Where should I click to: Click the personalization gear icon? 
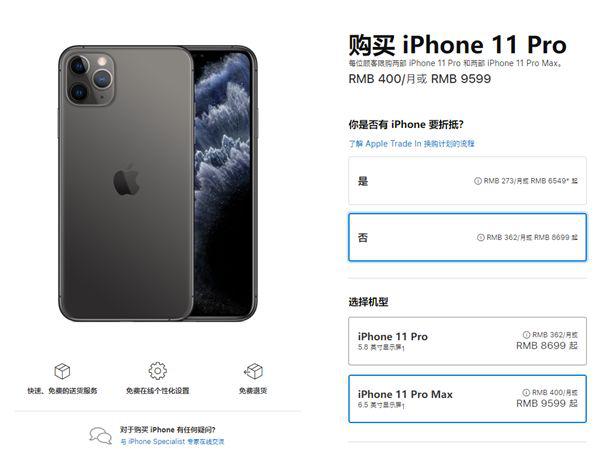pyautogui.click(x=158, y=370)
